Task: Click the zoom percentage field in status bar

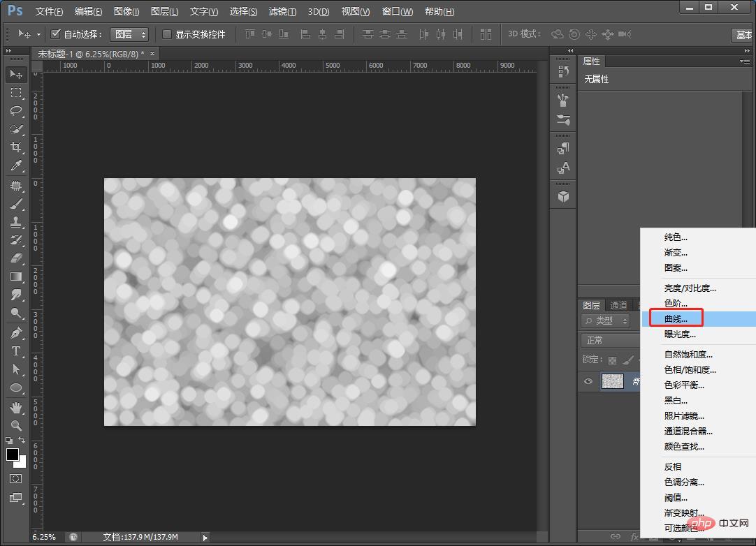Action: click(44, 537)
